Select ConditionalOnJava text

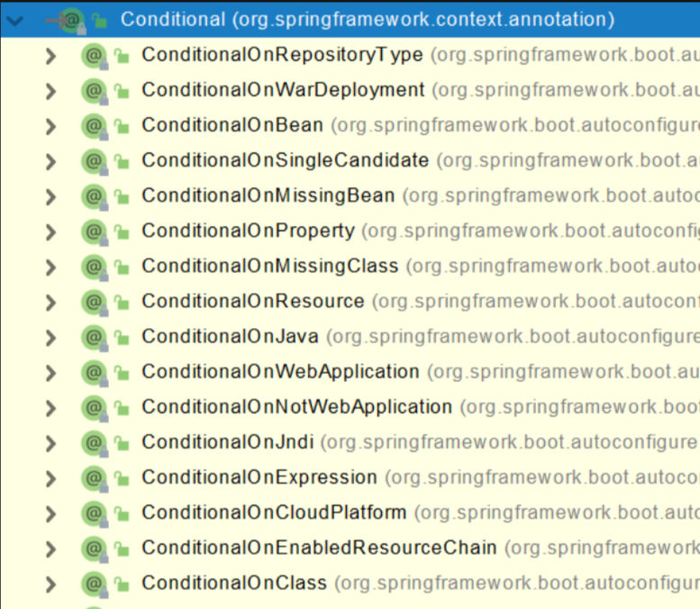[x=231, y=338]
